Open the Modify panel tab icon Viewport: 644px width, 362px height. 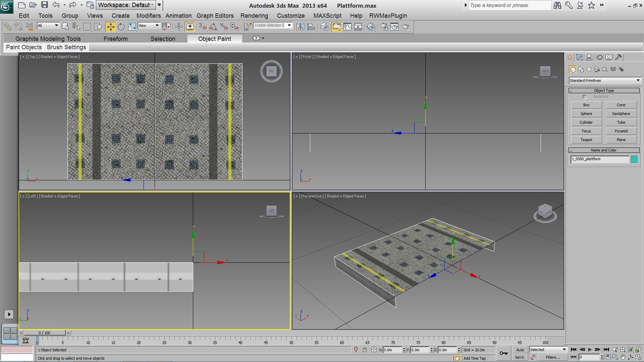click(579, 57)
